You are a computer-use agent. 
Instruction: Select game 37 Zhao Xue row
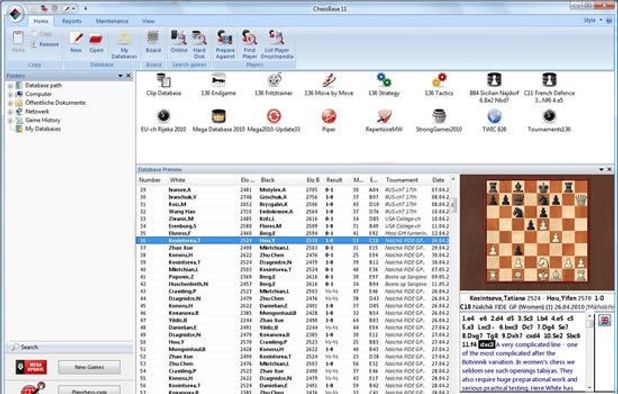(x=293, y=248)
